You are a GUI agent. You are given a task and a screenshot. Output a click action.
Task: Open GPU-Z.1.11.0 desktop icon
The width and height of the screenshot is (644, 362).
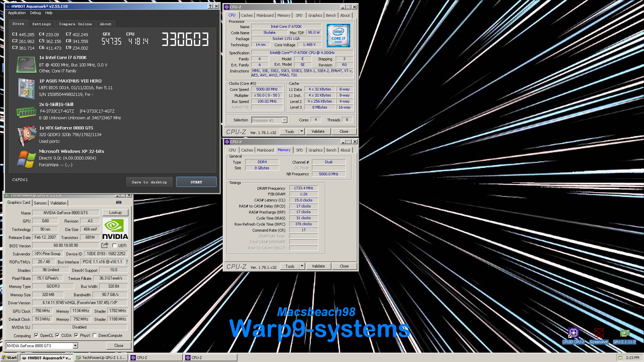(624, 336)
